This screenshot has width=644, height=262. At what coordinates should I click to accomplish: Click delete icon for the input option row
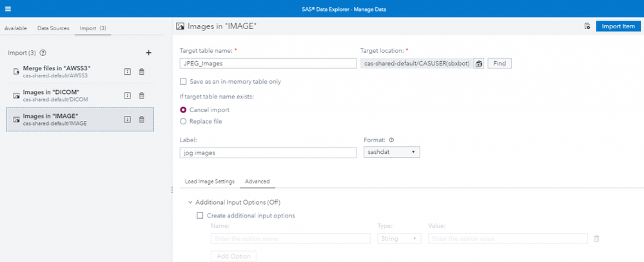[x=596, y=238]
